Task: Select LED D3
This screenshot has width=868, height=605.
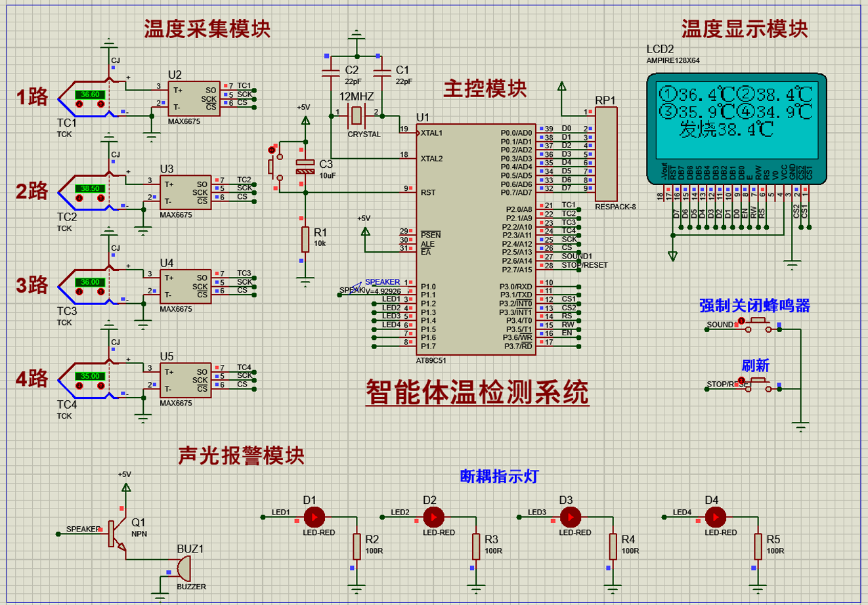Action: click(571, 518)
